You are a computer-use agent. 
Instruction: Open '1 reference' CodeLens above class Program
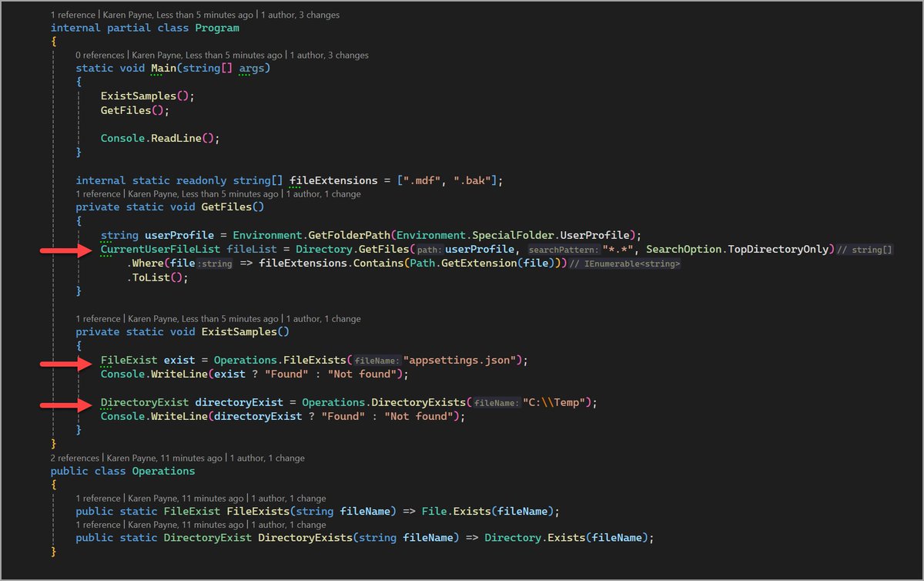(x=75, y=15)
